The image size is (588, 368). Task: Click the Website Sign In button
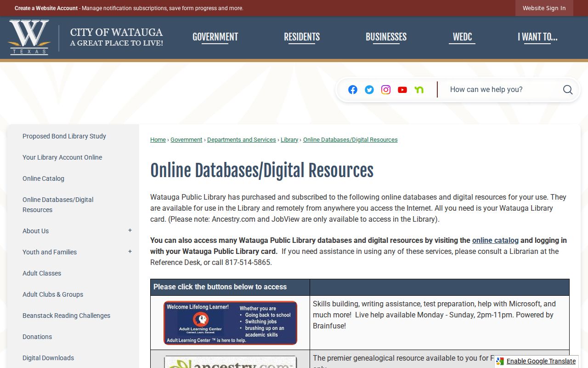tap(544, 8)
